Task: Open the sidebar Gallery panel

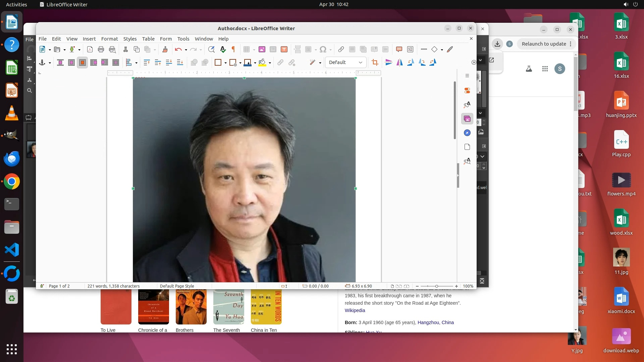Action: 467,119
